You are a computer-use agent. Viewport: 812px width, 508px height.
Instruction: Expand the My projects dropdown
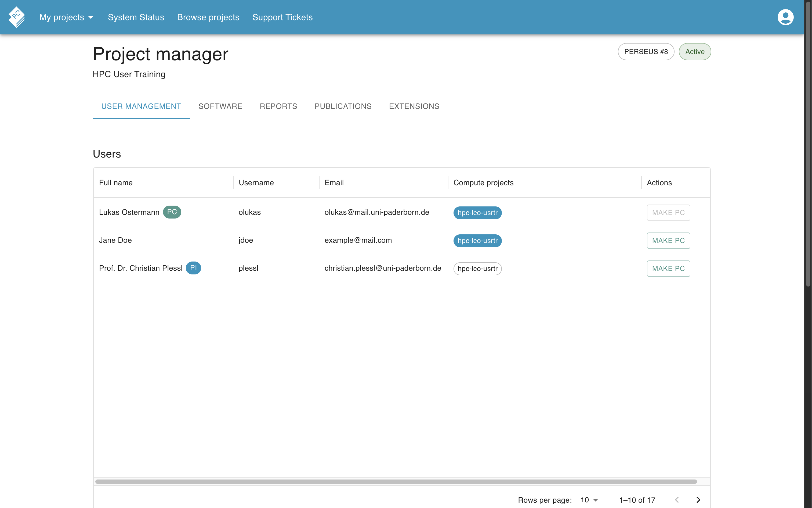[x=66, y=17]
